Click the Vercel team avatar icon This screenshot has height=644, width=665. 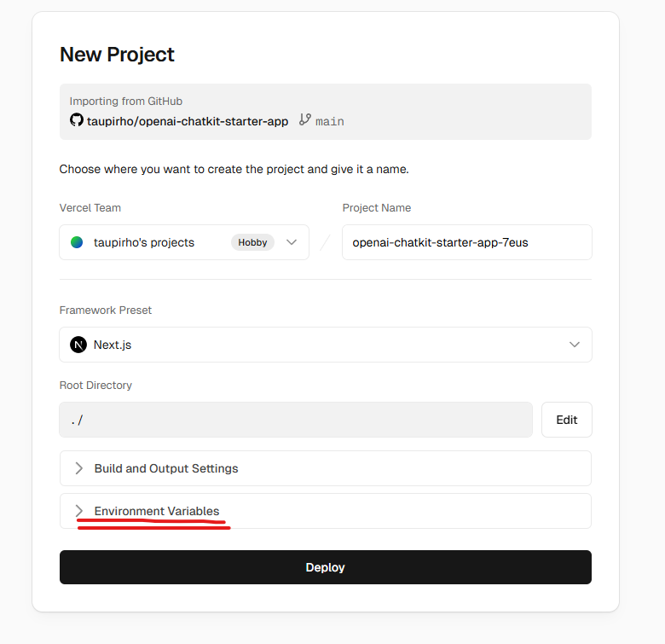pyautogui.click(x=77, y=242)
